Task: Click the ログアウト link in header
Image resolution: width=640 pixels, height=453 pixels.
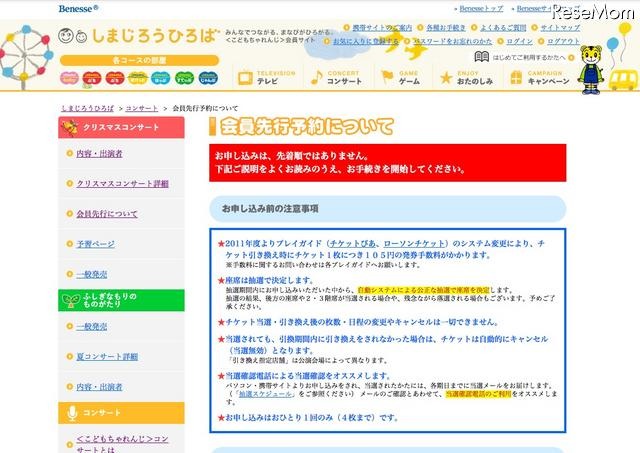Action: [x=563, y=42]
